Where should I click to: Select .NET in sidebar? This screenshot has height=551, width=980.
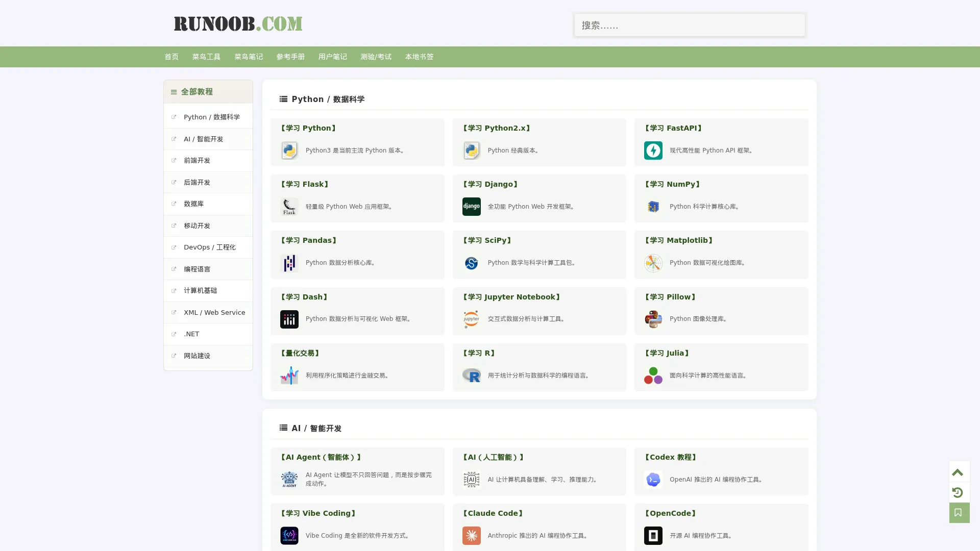point(208,334)
